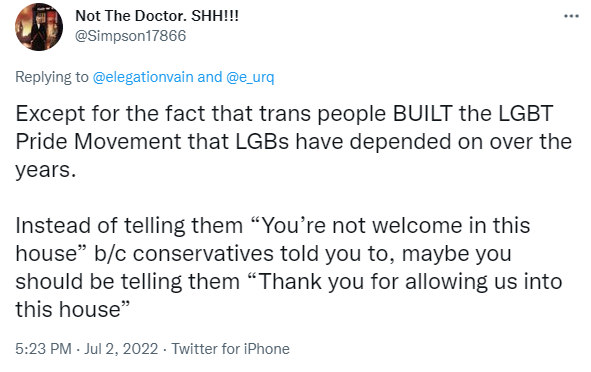Click the Replying to label
The height and width of the screenshot is (372, 591).
pyautogui.click(x=52, y=77)
